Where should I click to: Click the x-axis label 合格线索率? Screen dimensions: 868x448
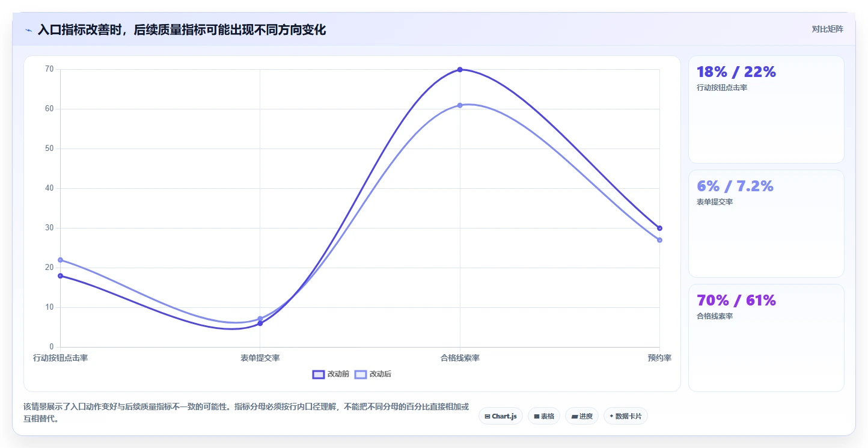pyautogui.click(x=460, y=358)
